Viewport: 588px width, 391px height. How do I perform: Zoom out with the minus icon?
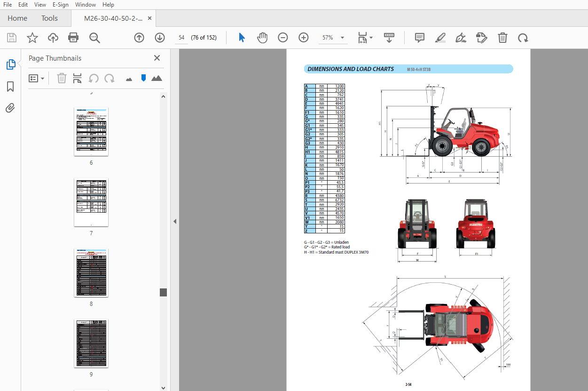pos(282,38)
